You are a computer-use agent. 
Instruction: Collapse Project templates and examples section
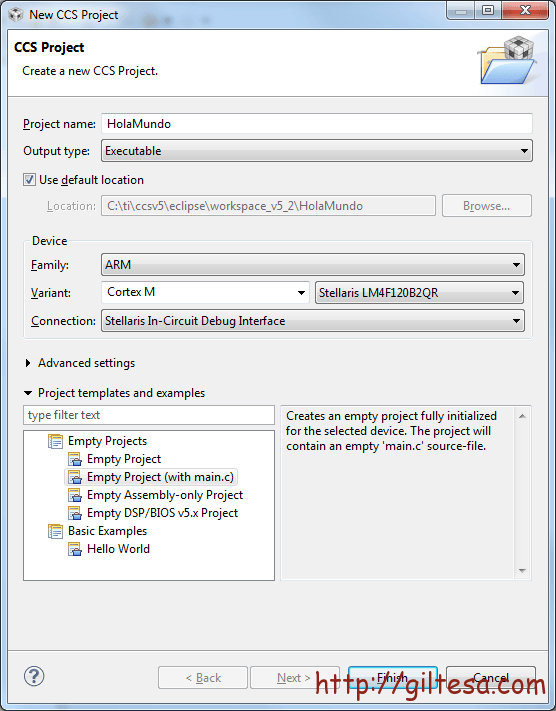(28, 393)
